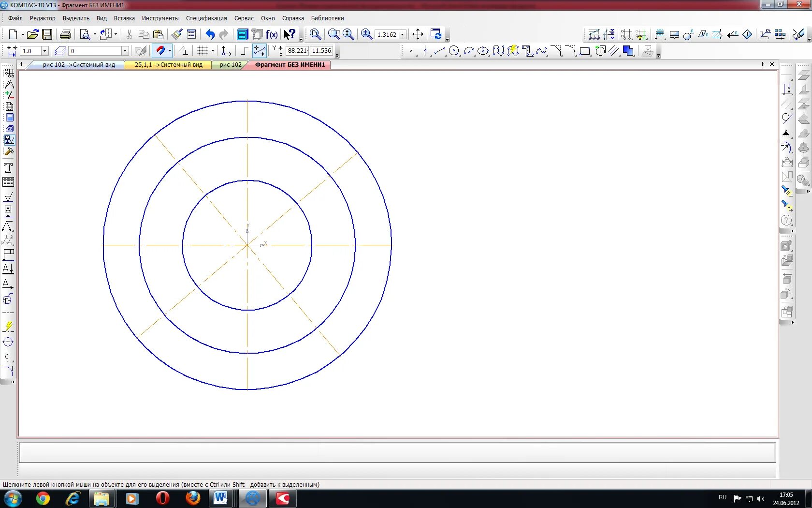Select the ellipse drawing tool
The height and width of the screenshot is (508, 812).
(x=483, y=51)
